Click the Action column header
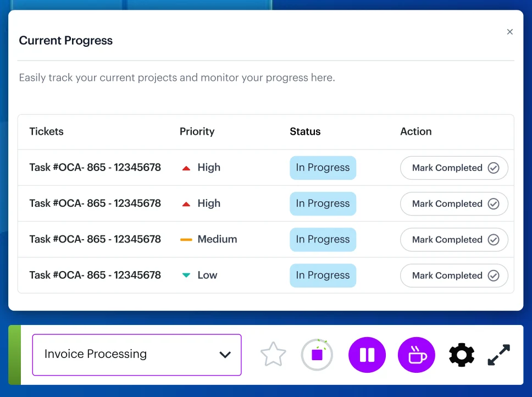This screenshot has width=532, height=397. pos(416,131)
